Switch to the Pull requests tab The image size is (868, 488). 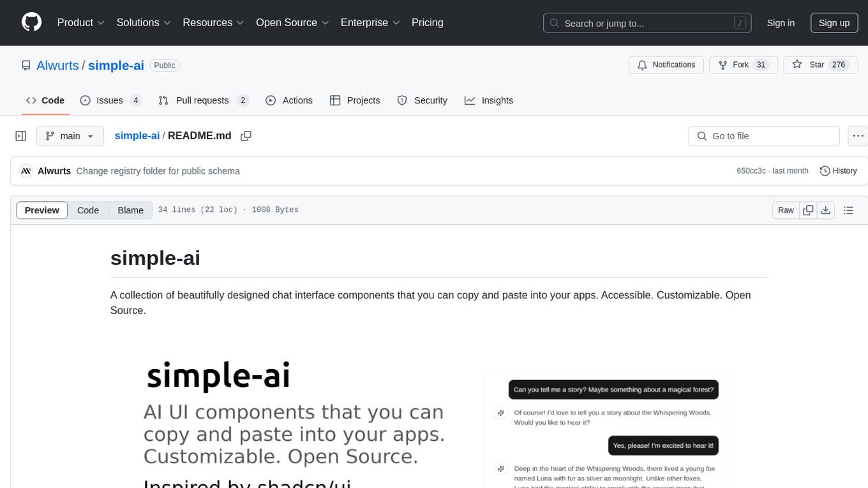[204, 100]
